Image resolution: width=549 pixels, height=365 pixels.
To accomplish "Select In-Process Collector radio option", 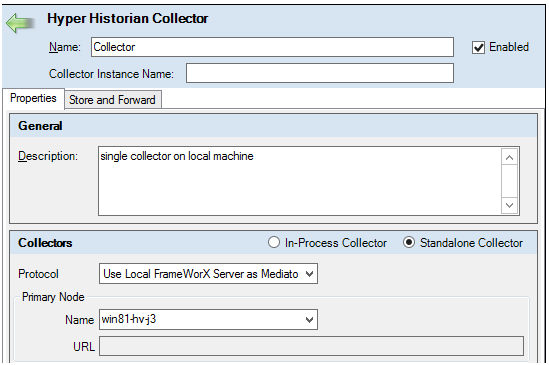I will pos(274,242).
